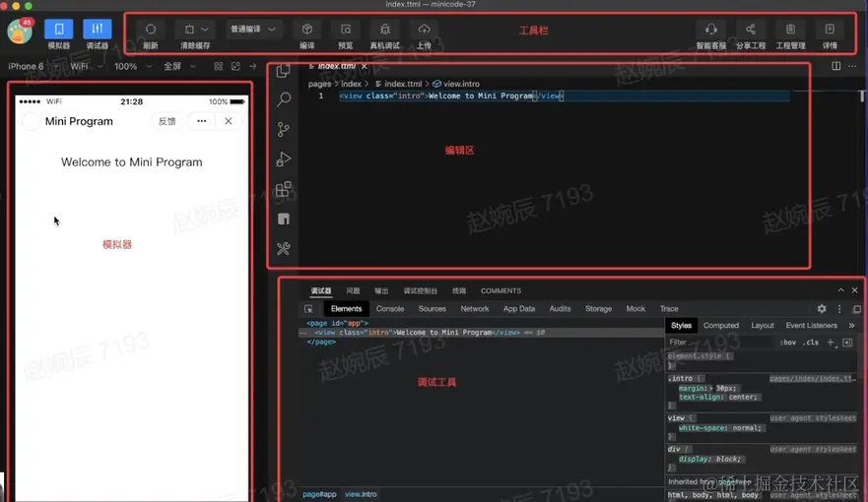This screenshot has height=502, width=868.
Task: Open the 全屏 display mode dropdown
Action: coord(179,66)
